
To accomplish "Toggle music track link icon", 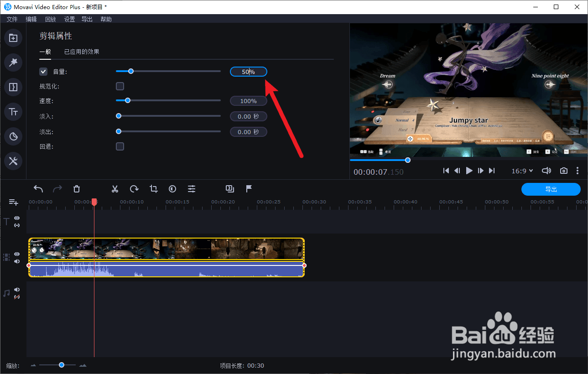I will (17, 297).
